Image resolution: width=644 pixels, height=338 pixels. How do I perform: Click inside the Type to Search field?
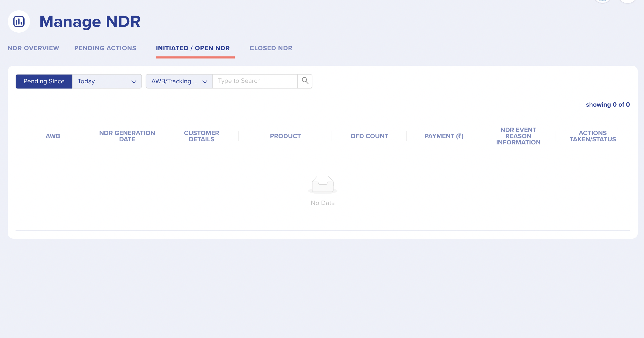point(255,81)
